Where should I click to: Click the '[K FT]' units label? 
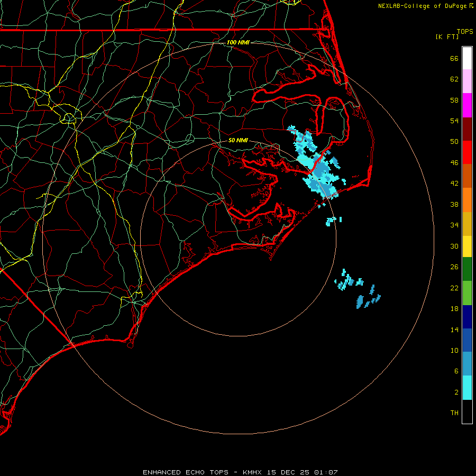pos(447,37)
